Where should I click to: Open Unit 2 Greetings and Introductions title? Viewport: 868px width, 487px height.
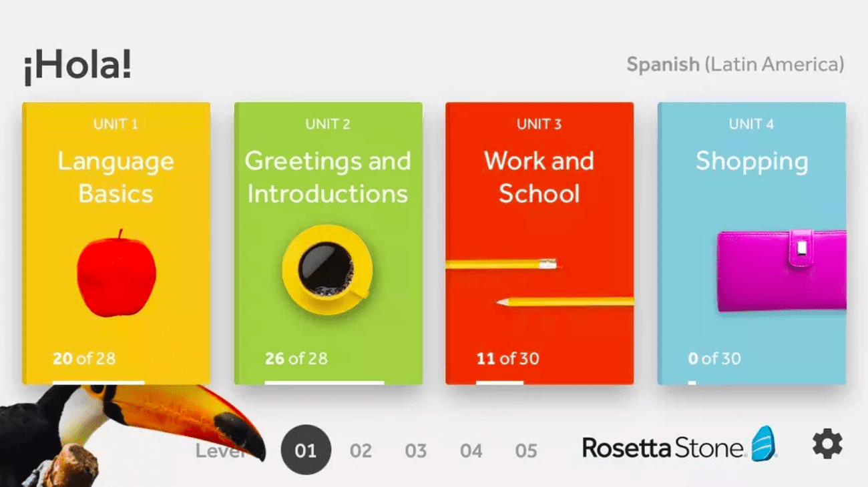tap(327, 177)
